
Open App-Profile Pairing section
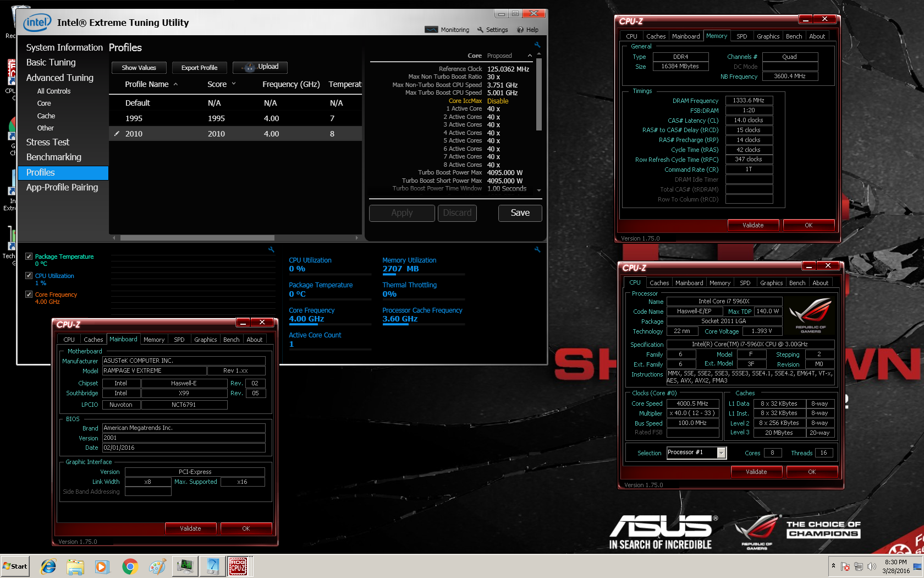(x=62, y=187)
